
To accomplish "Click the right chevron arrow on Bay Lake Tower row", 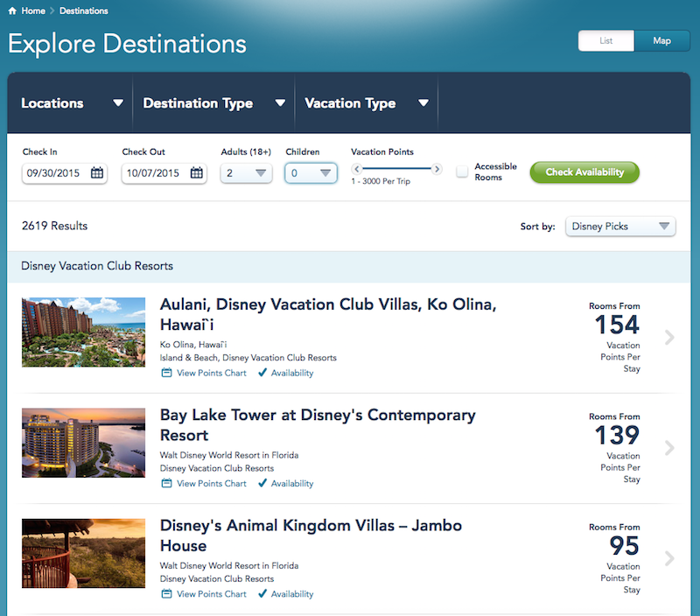I will click(669, 448).
